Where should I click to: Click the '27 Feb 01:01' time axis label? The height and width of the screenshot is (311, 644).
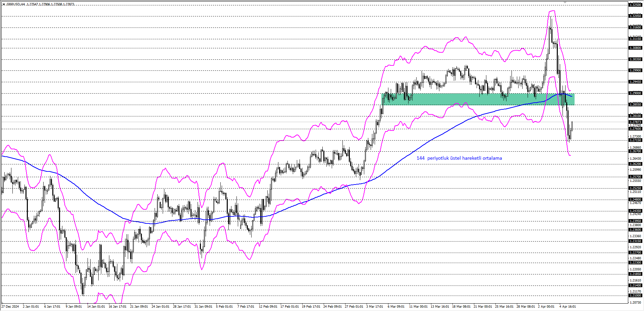click(354, 307)
